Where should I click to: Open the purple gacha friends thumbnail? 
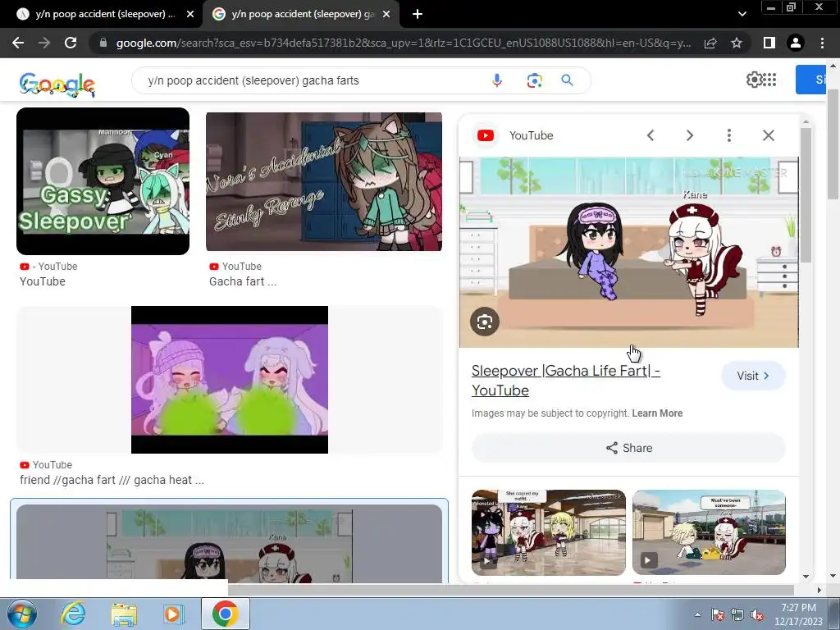[x=230, y=380]
